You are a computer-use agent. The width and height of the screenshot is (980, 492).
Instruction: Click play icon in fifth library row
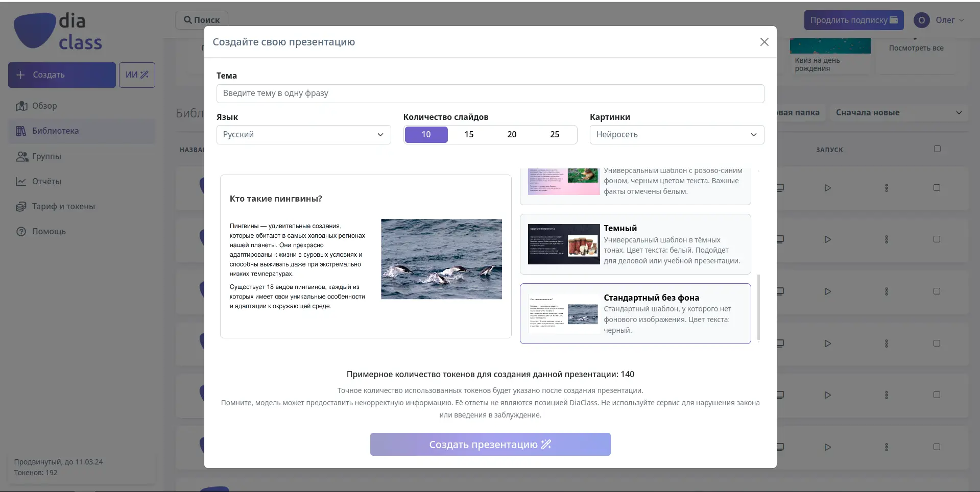pyautogui.click(x=828, y=396)
